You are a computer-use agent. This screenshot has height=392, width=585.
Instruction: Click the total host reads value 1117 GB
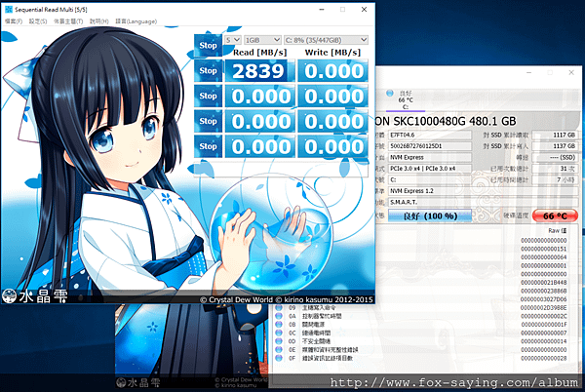click(555, 135)
